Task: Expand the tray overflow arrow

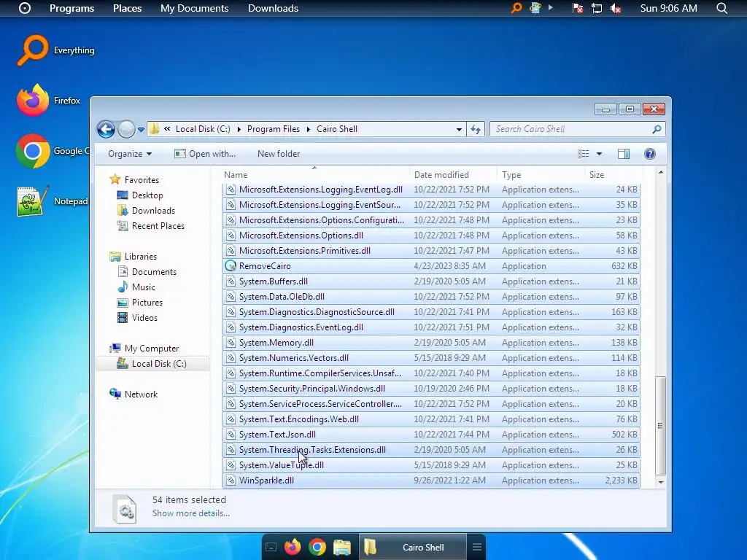Action: (551, 7)
